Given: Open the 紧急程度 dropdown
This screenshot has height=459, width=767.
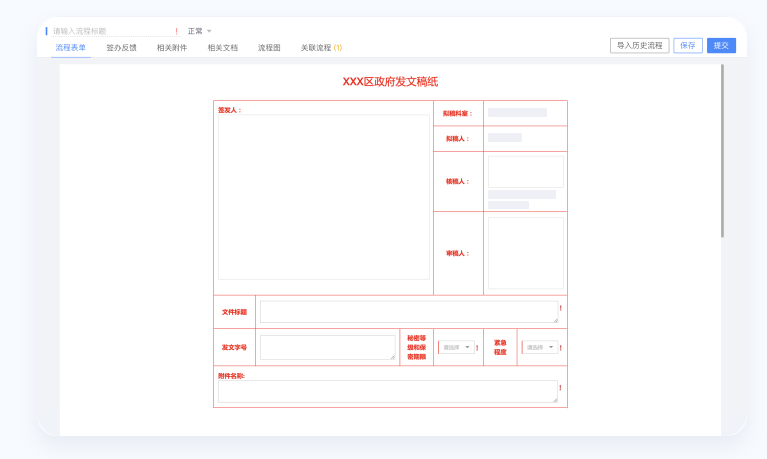Looking at the screenshot, I should tap(541, 347).
